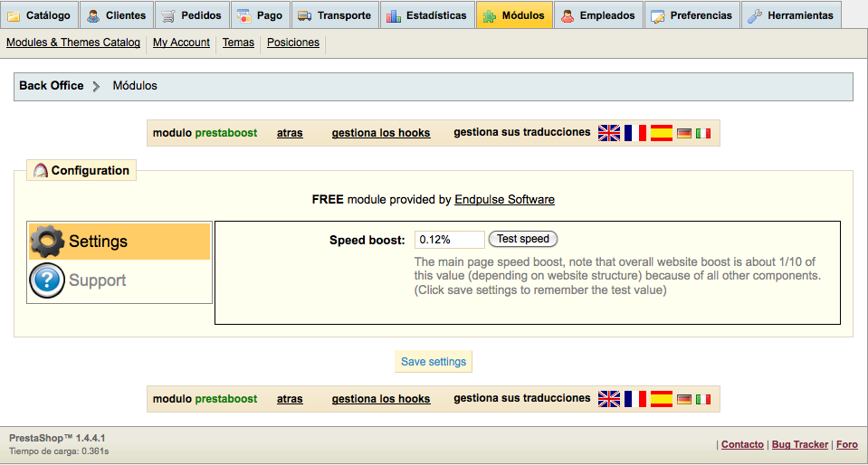Click the top 'modulo prestaboost' label
This screenshot has width=868, height=465.
pos(205,133)
